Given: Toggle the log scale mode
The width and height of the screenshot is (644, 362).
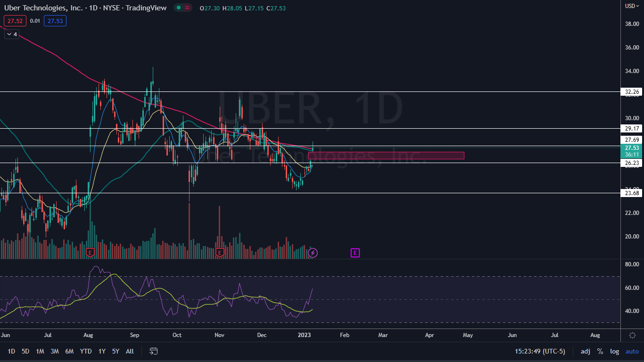Looking at the screenshot, I should tap(615, 351).
